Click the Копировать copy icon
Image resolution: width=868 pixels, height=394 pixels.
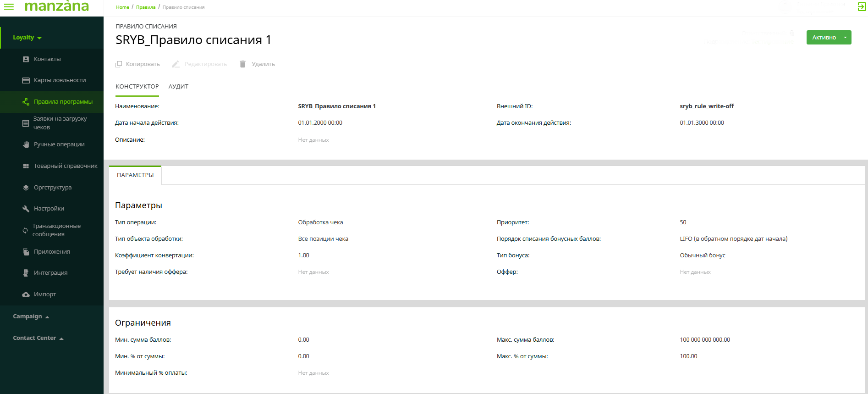click(119, 64)
